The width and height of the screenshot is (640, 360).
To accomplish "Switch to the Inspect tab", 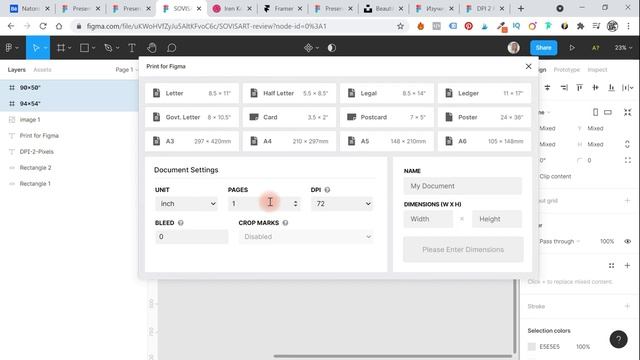I will coord(597,70).
